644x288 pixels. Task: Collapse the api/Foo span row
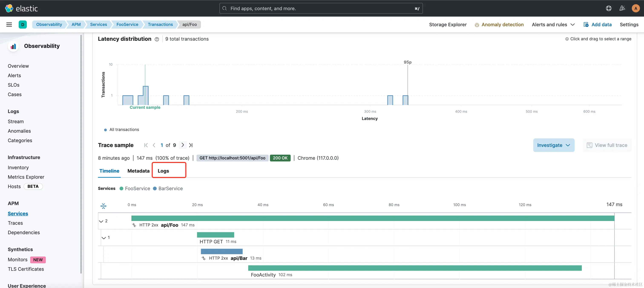[101, 221]
